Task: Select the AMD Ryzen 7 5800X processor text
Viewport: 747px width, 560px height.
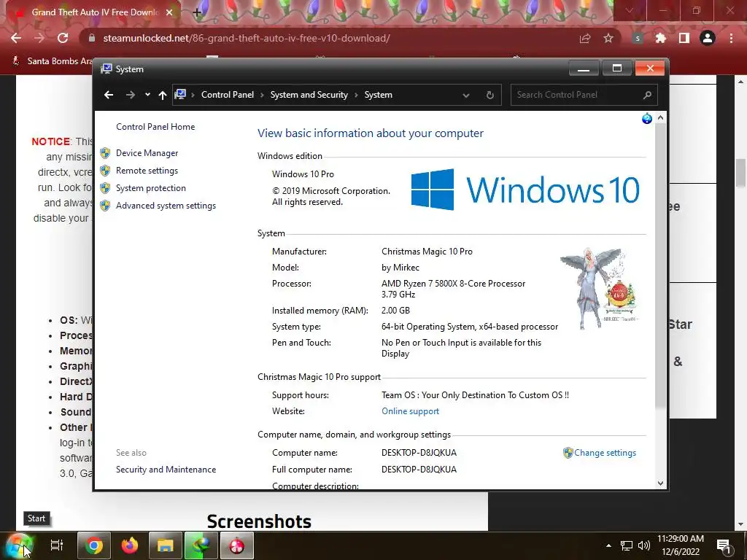Action: 453,289
